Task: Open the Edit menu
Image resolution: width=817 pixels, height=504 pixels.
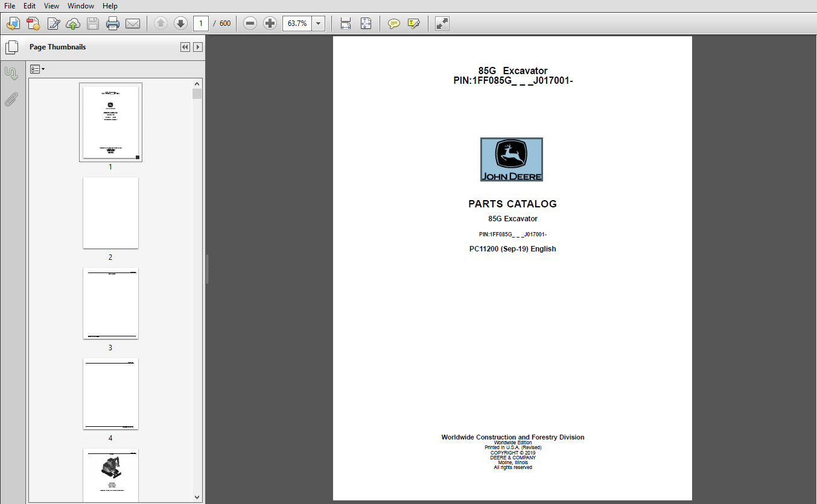Action: 30,5
